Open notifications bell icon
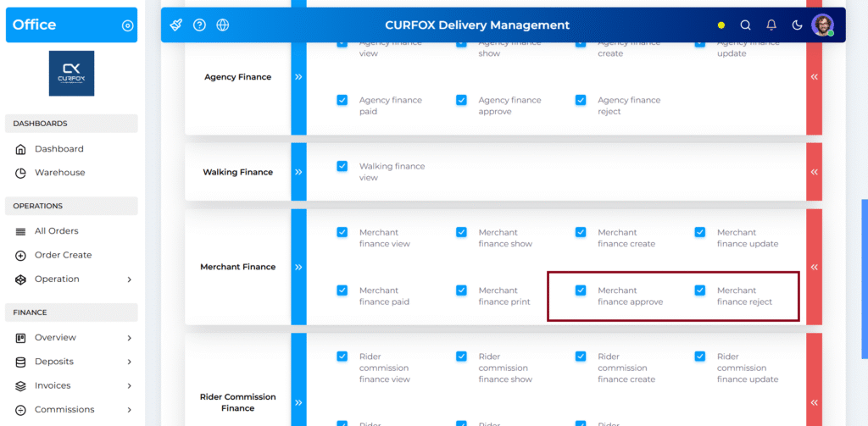The width and height of the screenshot is (868, 426). pyautogui.click(x=771, y=25)
